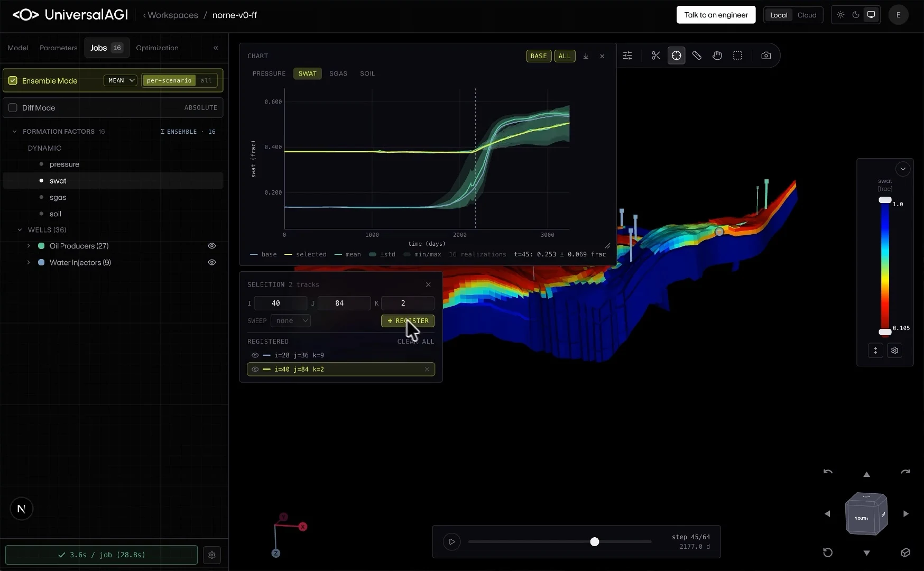Click CLEAR ALL registered cells
This screenshot has height=571, width=924.
pos(415,342)
